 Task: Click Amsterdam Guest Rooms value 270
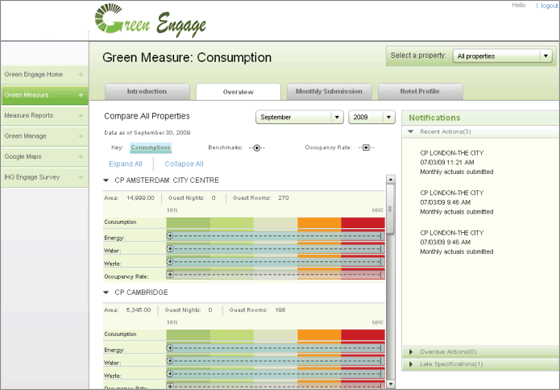(284, 198)
